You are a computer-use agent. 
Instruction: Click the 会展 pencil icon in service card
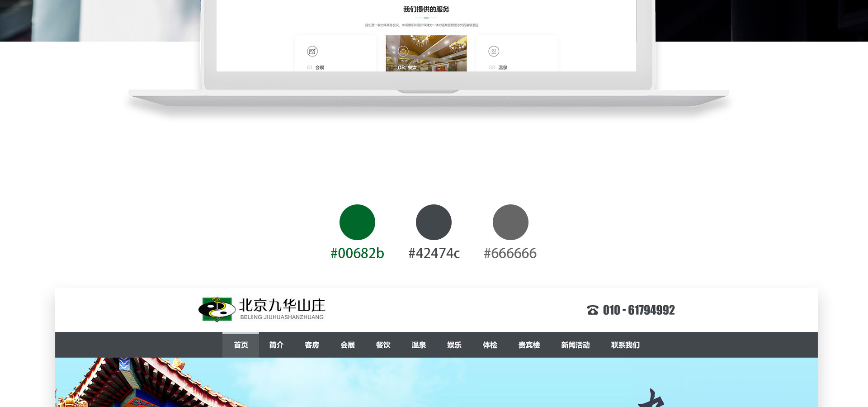(312, 51)
